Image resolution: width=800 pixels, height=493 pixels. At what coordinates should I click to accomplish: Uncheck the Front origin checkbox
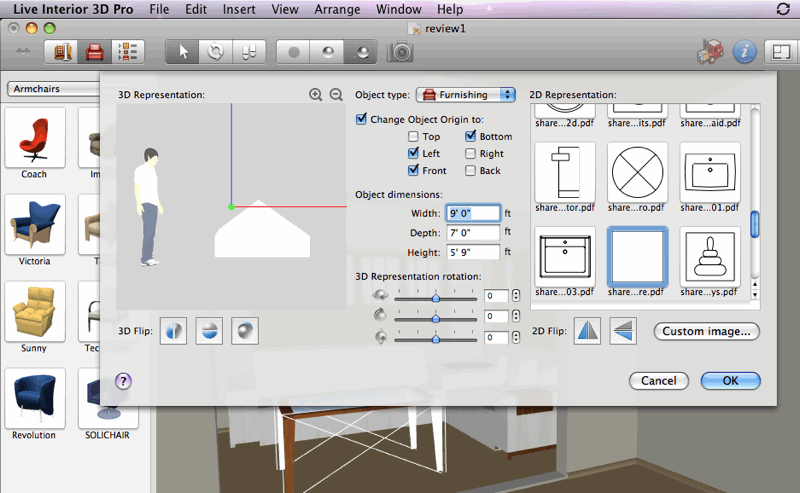point(413,170)
